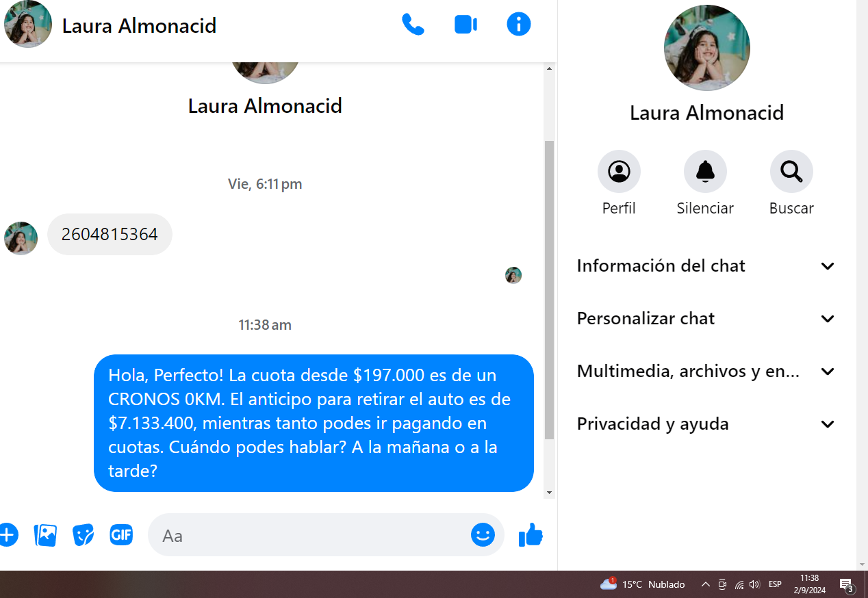Expand Información del chat section
The width and height of the screenshot is (868, 598).
(x=706, y=265)
